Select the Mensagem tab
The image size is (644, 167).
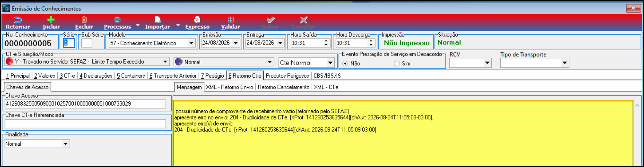pyautogui.click(x=189, y=87)
